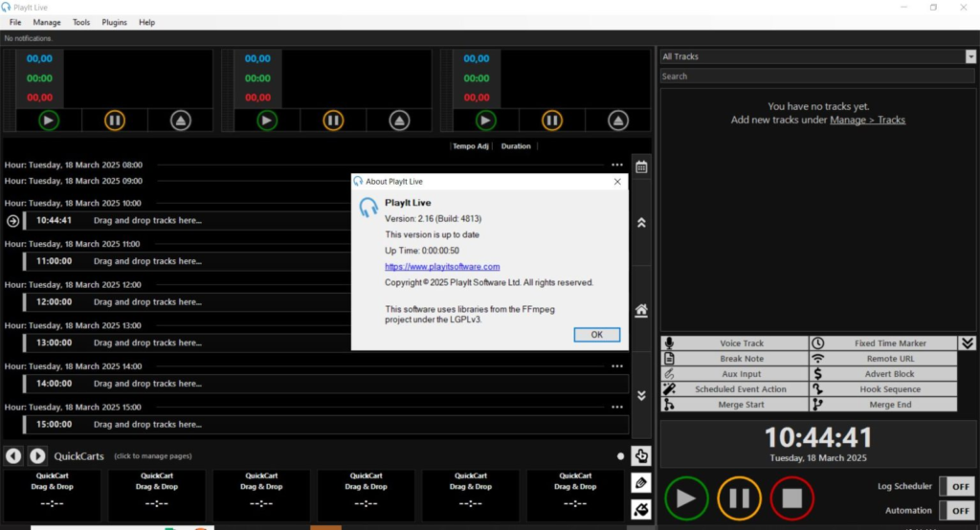The width and height of the screenshot is (980, 530).
Task: Go to previous QuickCarts page
Action: pos(13,455)
